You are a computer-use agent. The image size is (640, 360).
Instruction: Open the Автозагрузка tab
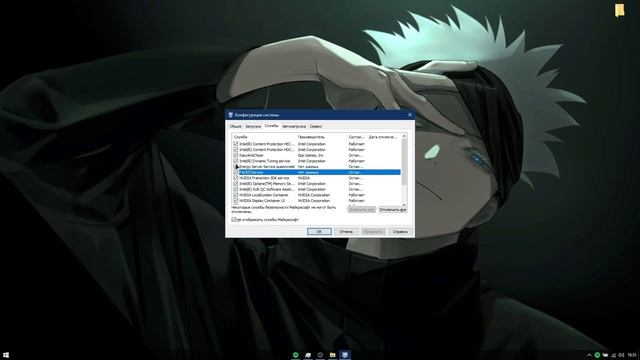tap(294, 127)
